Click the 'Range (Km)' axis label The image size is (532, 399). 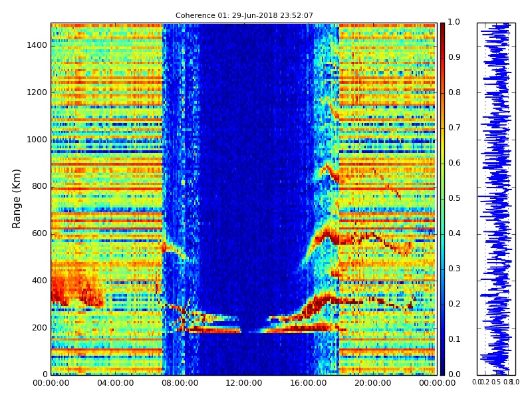(16, 199)
